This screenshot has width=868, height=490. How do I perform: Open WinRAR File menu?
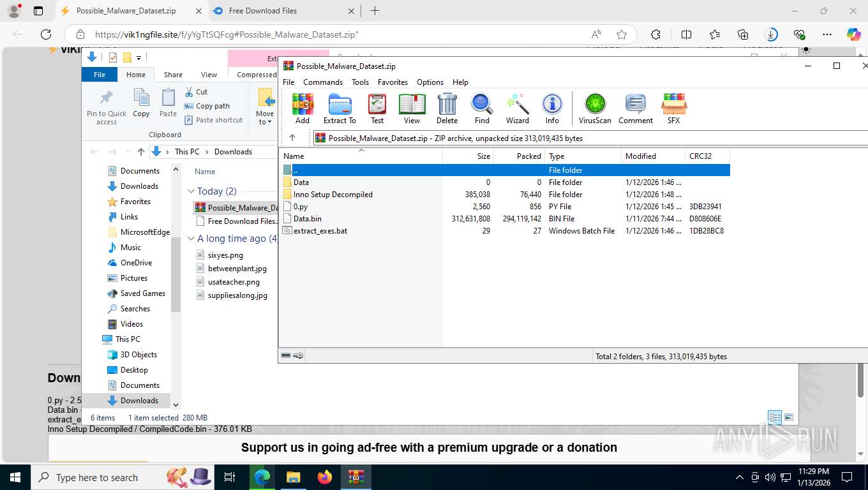click(x=288, y=82)
